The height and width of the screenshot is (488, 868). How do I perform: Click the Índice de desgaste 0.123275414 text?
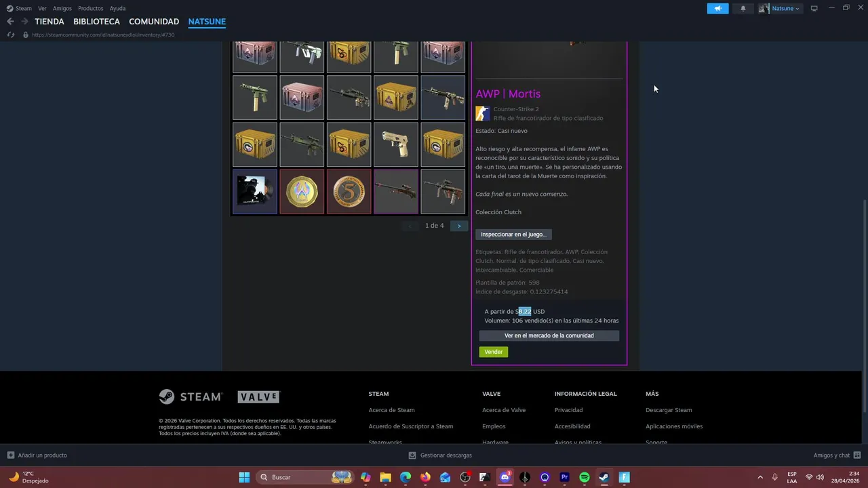[x=521, y=291]
